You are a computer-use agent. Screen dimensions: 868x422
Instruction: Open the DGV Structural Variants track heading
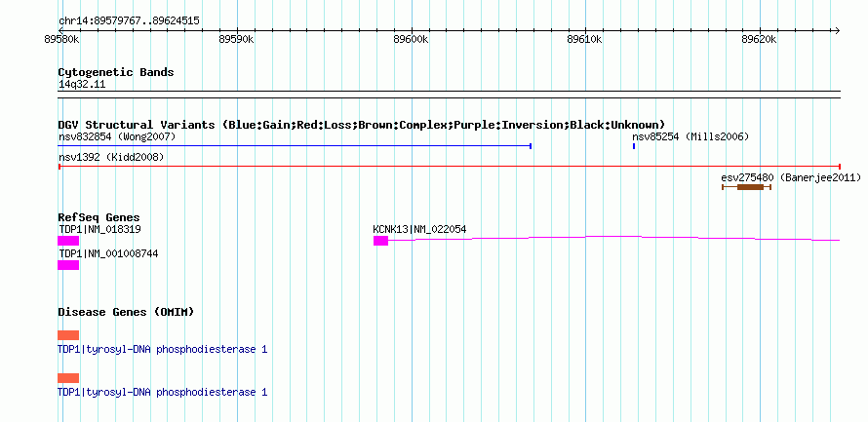(362, 125)
